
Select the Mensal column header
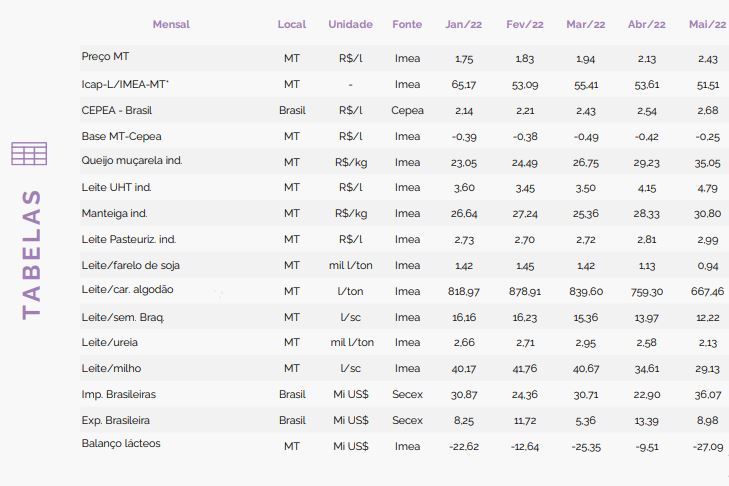(171, 24)
